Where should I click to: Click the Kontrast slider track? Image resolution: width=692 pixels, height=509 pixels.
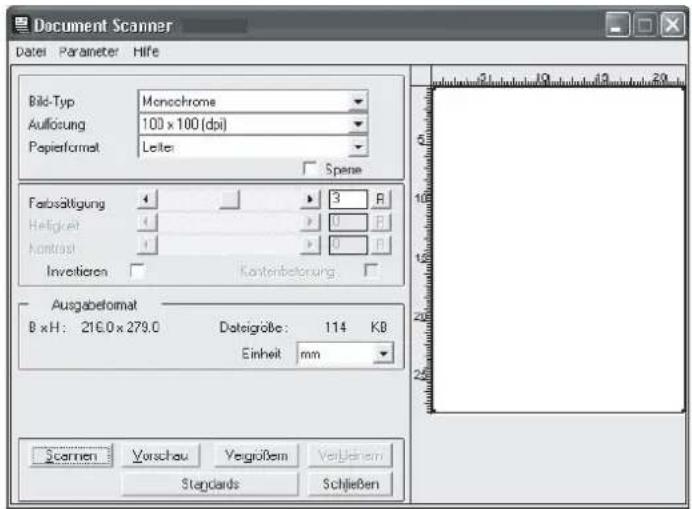tap(229, 245)
